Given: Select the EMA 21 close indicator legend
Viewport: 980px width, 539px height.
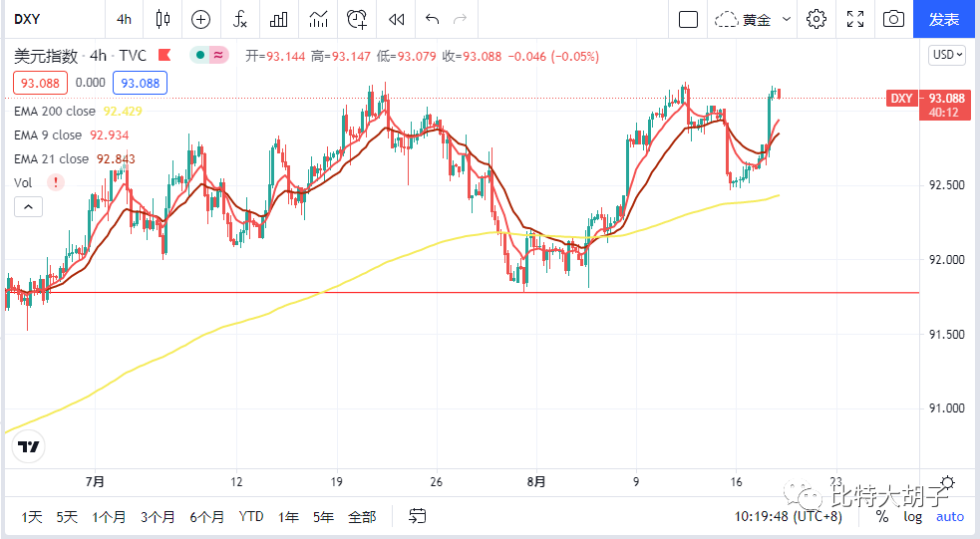Looking at the screenshot, I should point(51,158).
